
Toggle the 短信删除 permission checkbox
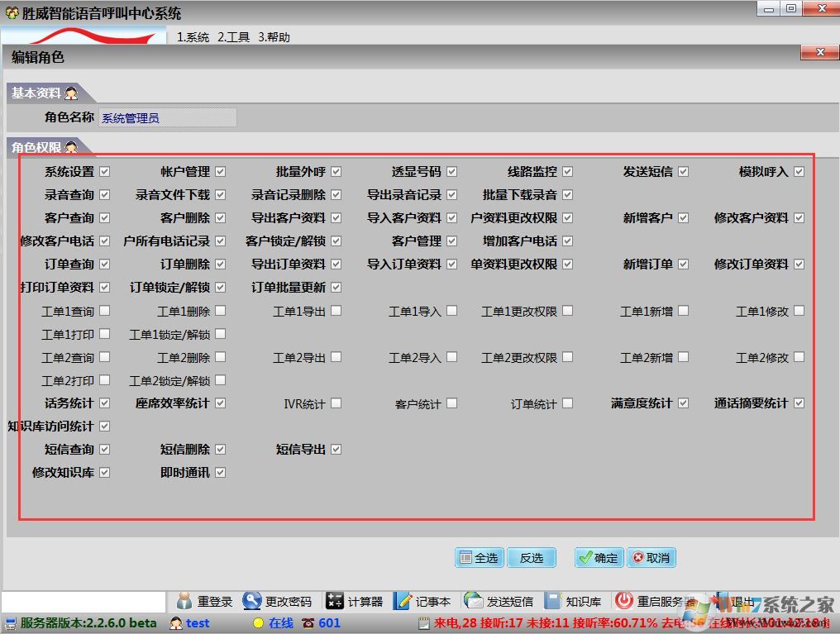tap(219, 449)
